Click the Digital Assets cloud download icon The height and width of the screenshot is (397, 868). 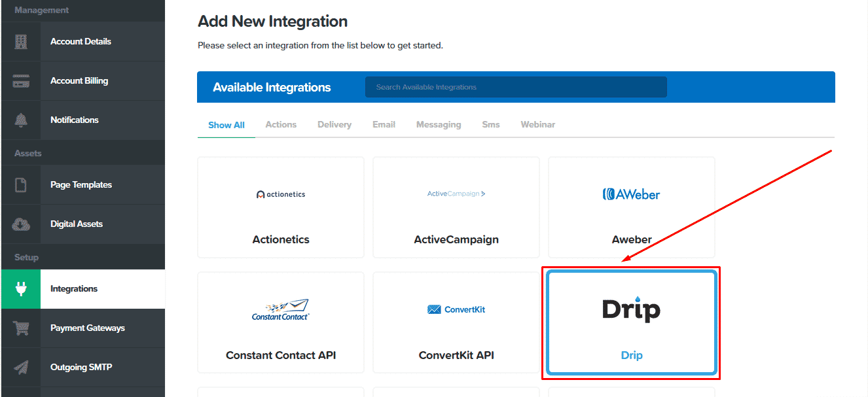[20, 224]
